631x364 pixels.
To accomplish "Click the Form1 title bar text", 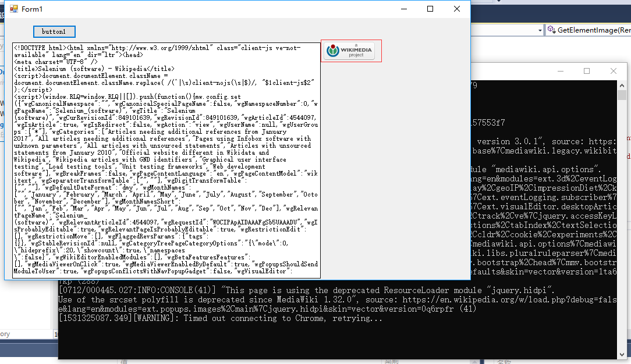I will (x=32, y=9).
